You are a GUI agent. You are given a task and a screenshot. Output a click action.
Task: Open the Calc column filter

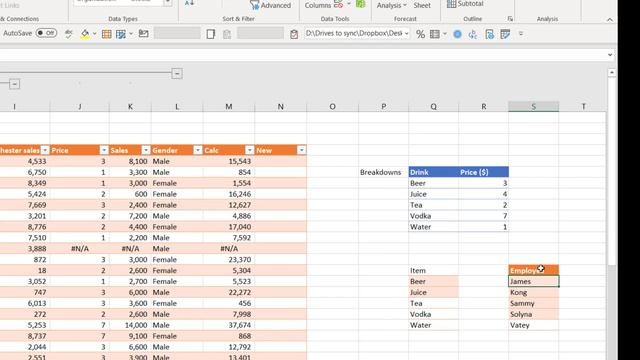click(249, 150)
